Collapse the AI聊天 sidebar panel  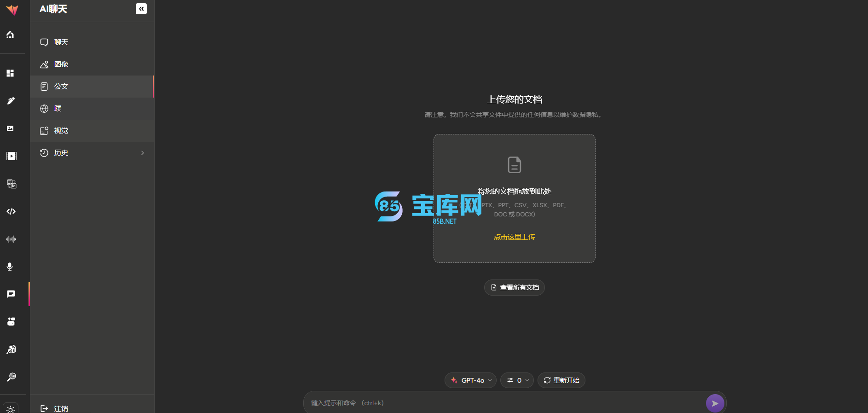coord(141,9)
